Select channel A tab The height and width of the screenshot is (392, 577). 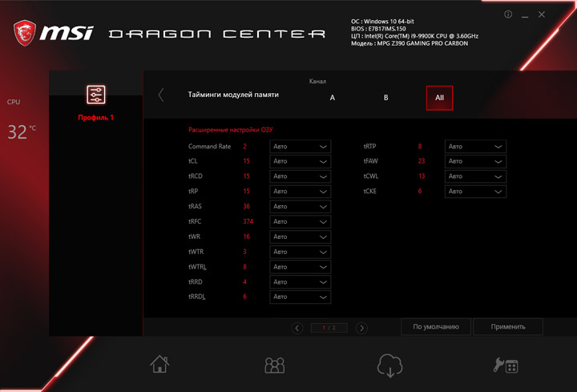point(333,98)
